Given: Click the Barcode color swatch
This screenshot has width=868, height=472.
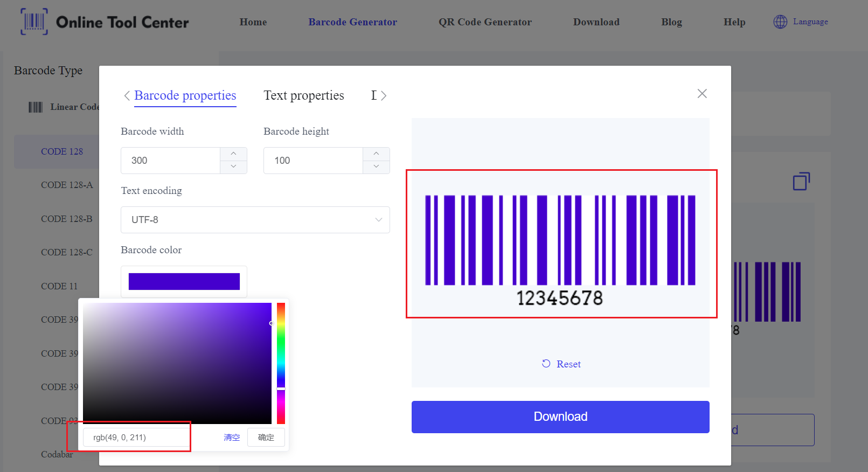Looking at the screenshot, I should tap(184, 281).
